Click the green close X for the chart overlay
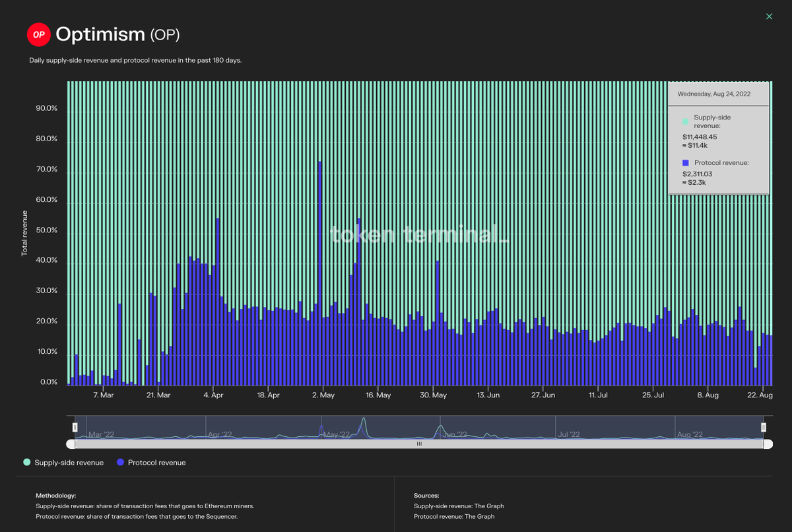This screenshot has width=792, height=532. pyautogui.click(x=769, y=16)
